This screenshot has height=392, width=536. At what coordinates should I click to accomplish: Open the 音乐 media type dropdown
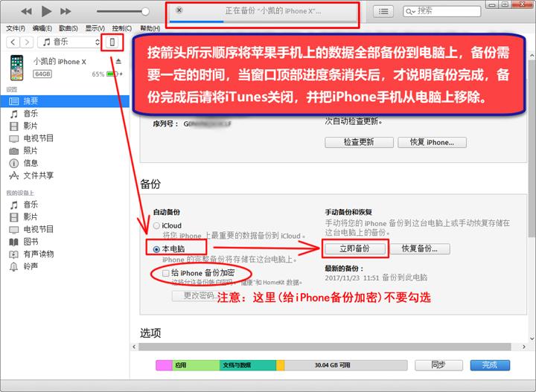(x=69, y=42)
